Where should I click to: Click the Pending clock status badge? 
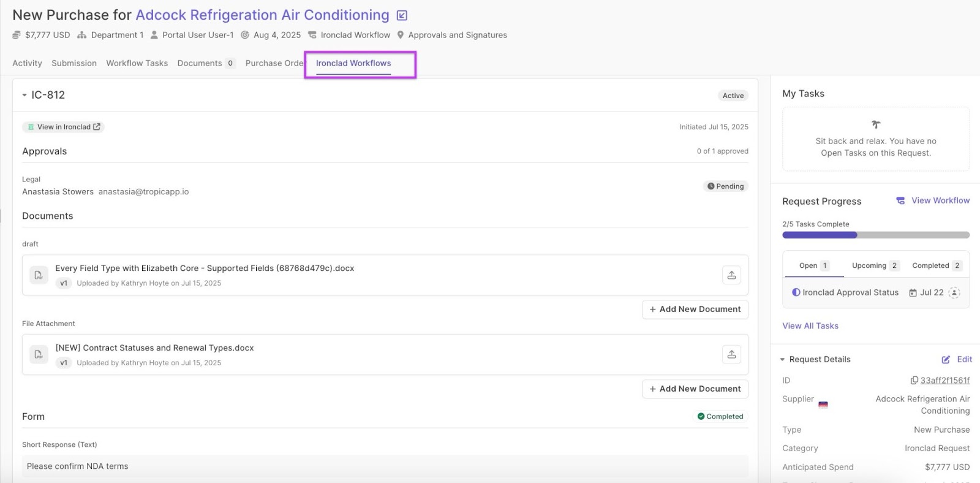pos(726,186)
